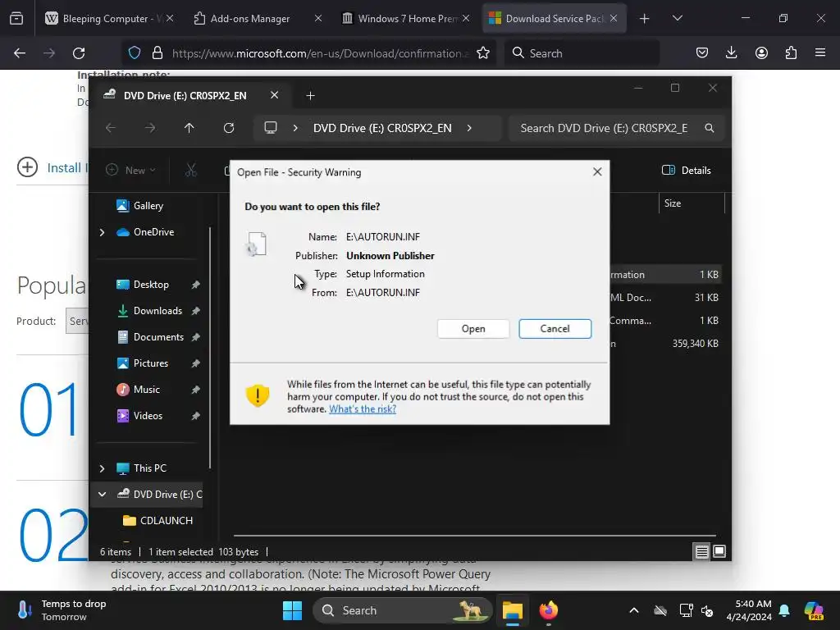
Task: Click Firefox tracking protection shield icon
Action: [x=135, y=53]
